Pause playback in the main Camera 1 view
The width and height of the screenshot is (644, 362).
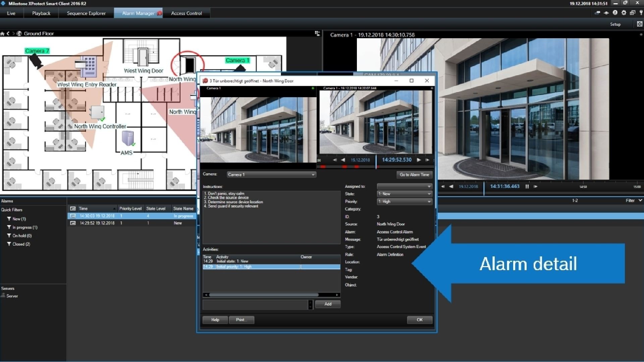(527, 186)
